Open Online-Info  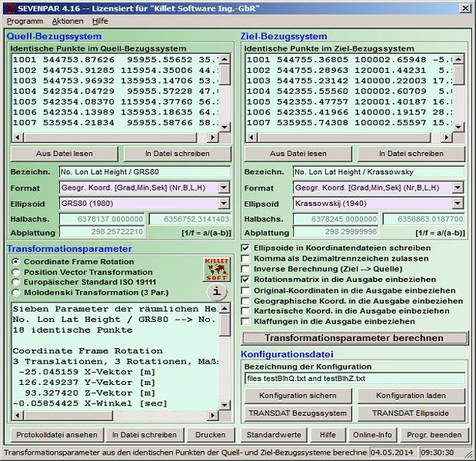pos(372,435)
